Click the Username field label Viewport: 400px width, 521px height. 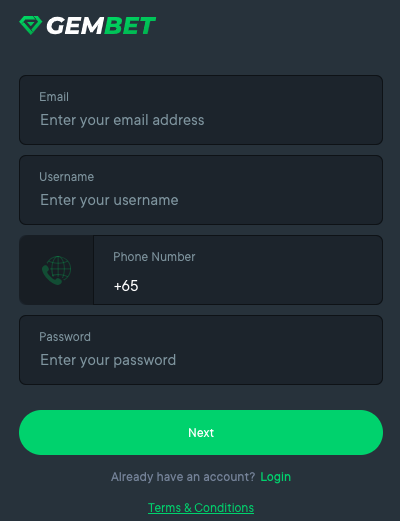pyautogui.click(x=67, y=177)
